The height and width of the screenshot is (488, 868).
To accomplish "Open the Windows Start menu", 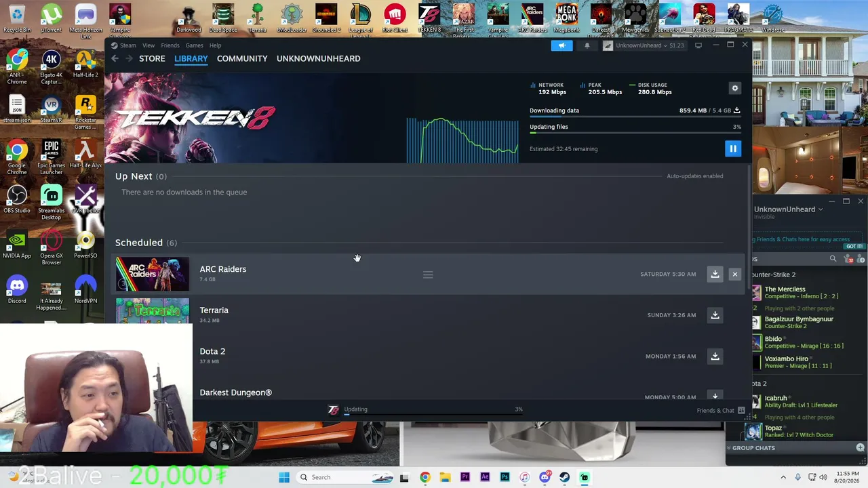I will click(284, 477).
